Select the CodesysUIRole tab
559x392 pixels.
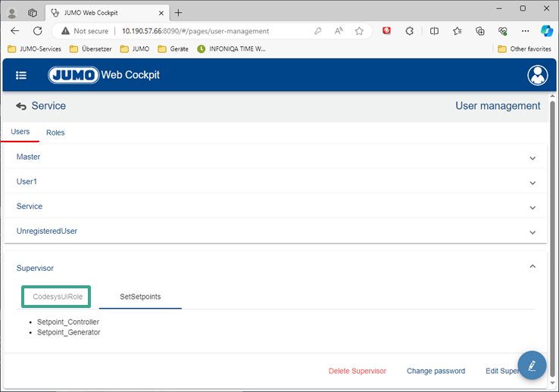(x=58, y=297)
